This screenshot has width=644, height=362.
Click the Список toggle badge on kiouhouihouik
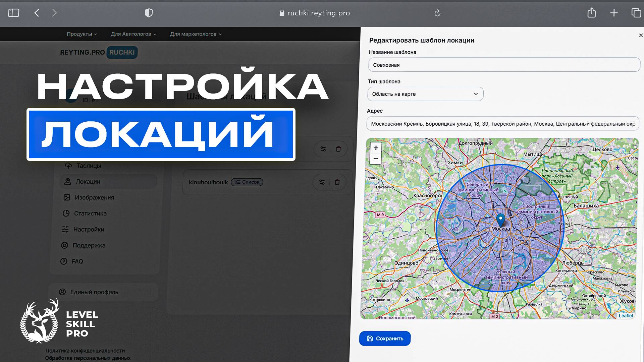tap(247, 182)
